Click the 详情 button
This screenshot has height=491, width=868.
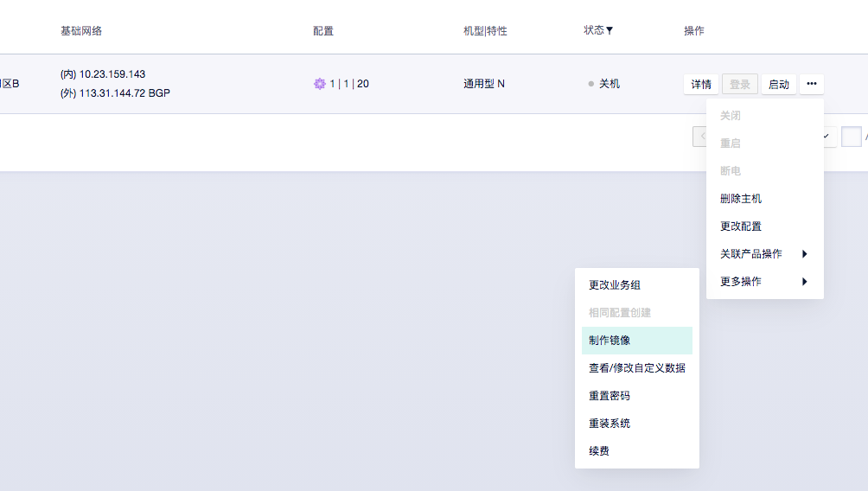pos(701,84)
